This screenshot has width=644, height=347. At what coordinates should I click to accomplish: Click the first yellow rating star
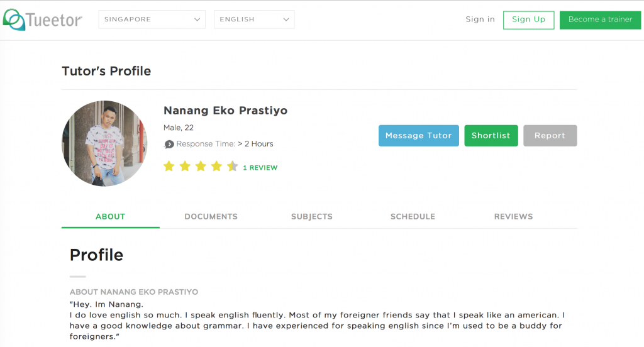click(169, 167)
